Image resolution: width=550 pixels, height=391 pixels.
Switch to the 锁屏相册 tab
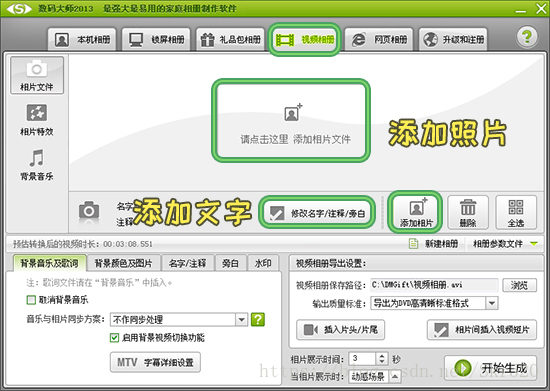coord(156,39)
